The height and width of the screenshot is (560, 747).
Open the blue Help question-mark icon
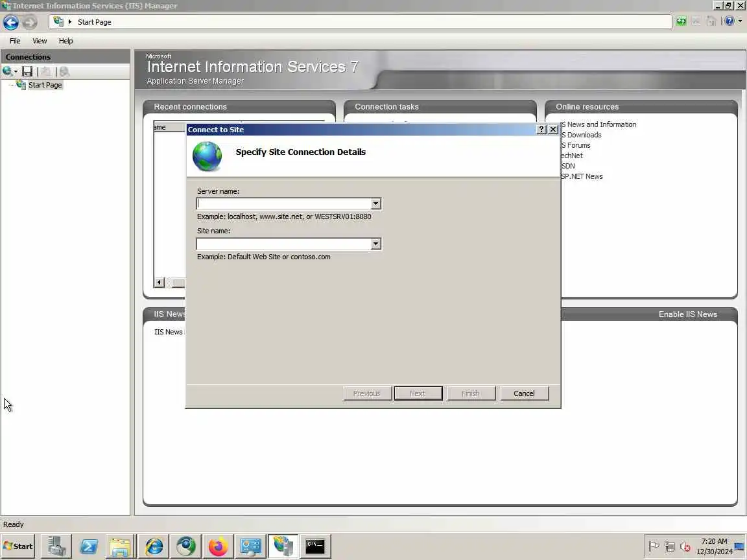coord(729,21)
